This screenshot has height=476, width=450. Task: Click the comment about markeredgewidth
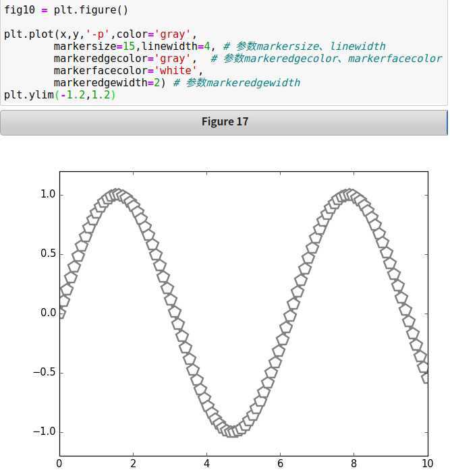(237, 83)
